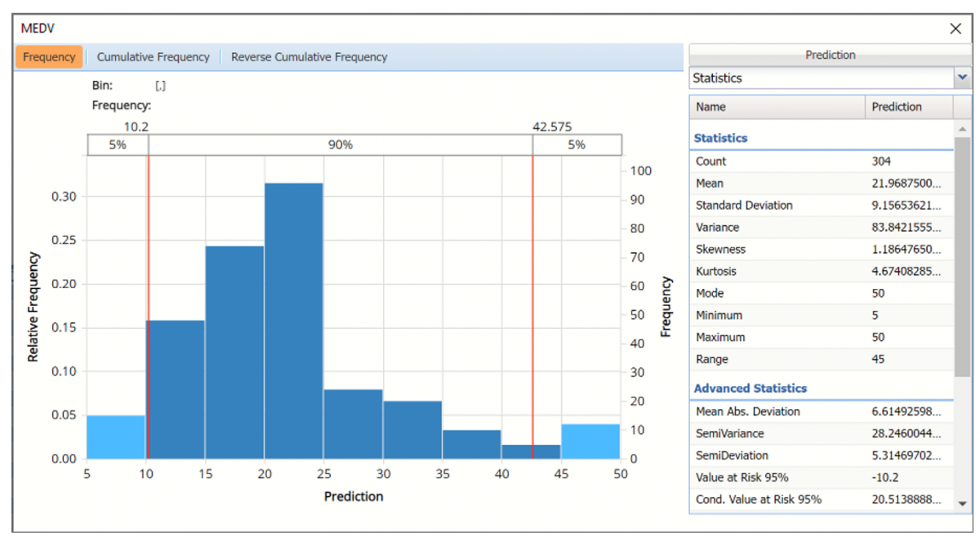Select the Standard Deviation row
The height and width of the screenshot is (537, 980).
click(821, 206)
